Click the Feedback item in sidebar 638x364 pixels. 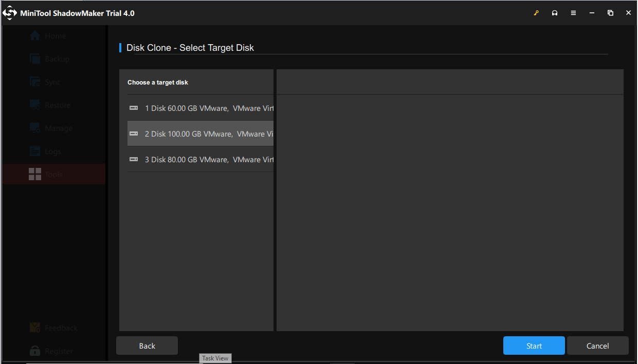(53, 328)
